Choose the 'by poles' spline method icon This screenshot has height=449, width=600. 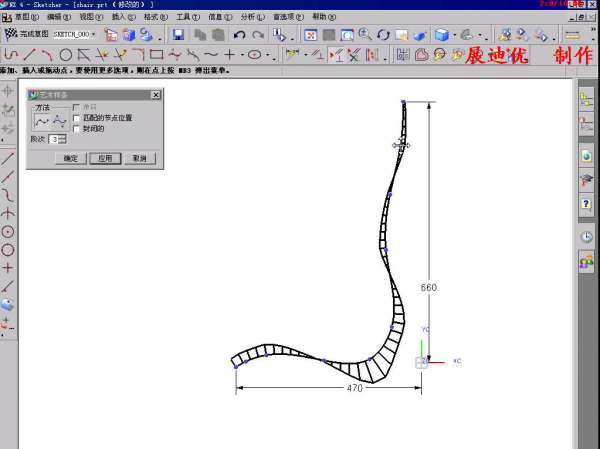coord(60,120)
